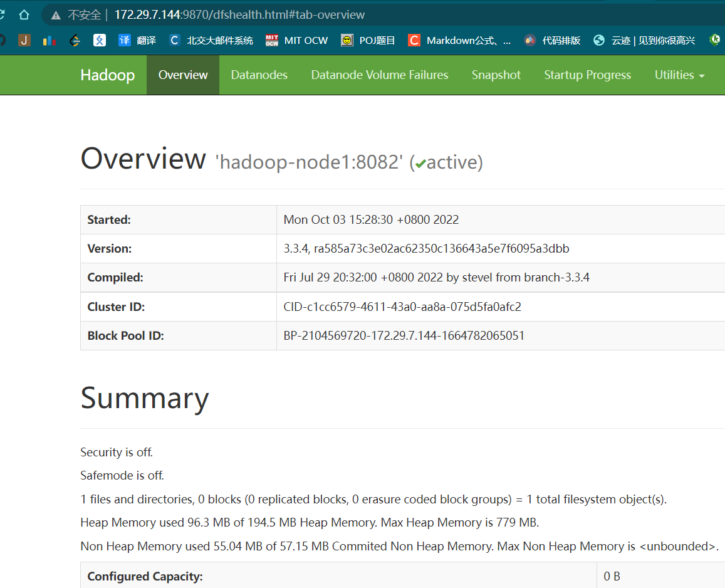Click the Version value beginning with 3.3.4
The width and height of the screenshot is (725, 588).
(426, 249)
